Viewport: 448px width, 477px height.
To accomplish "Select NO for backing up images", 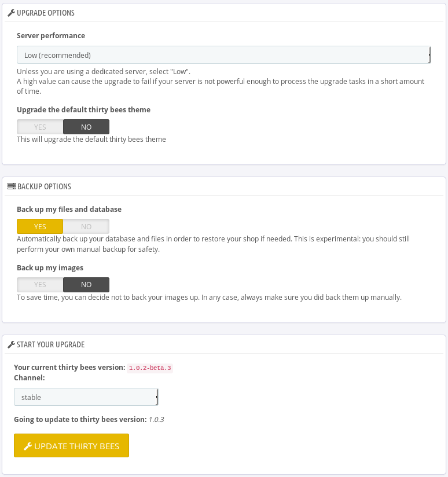I will (x=86, y=285).
